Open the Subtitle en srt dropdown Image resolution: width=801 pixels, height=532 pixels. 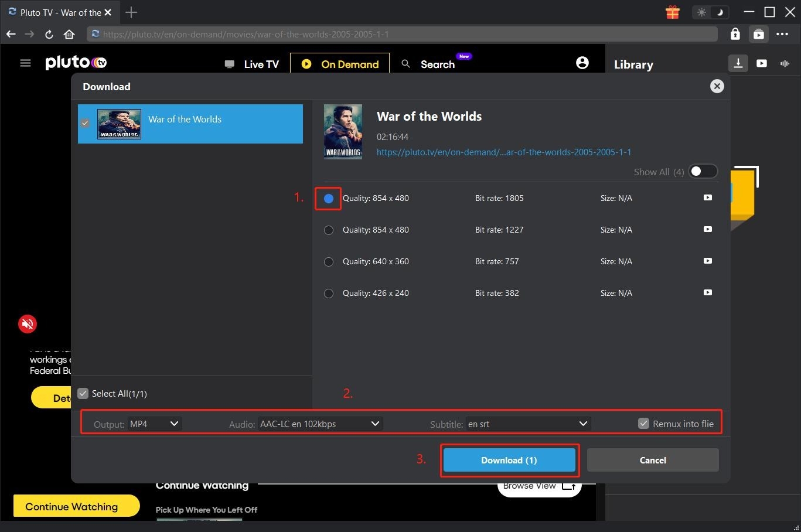(527, 423)
